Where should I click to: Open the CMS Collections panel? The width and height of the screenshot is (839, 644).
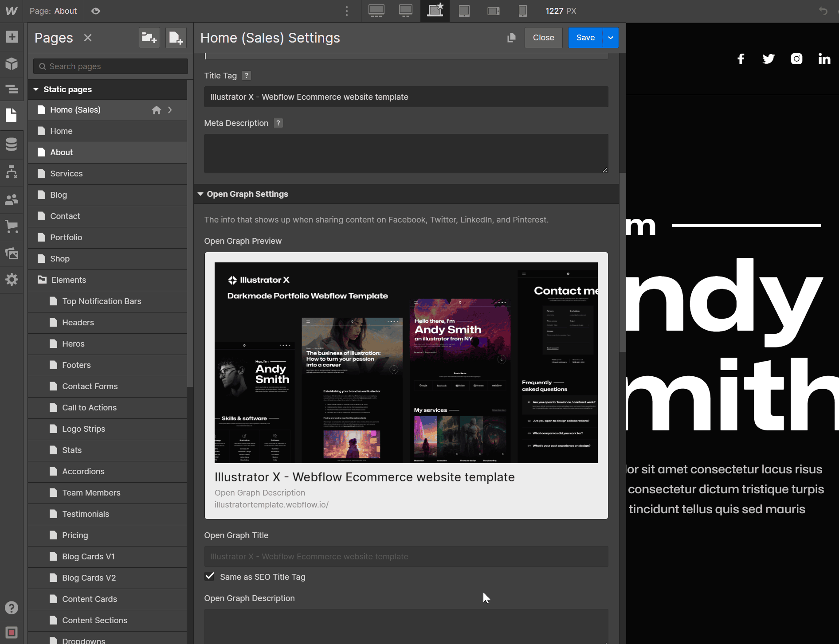[12, 144]
